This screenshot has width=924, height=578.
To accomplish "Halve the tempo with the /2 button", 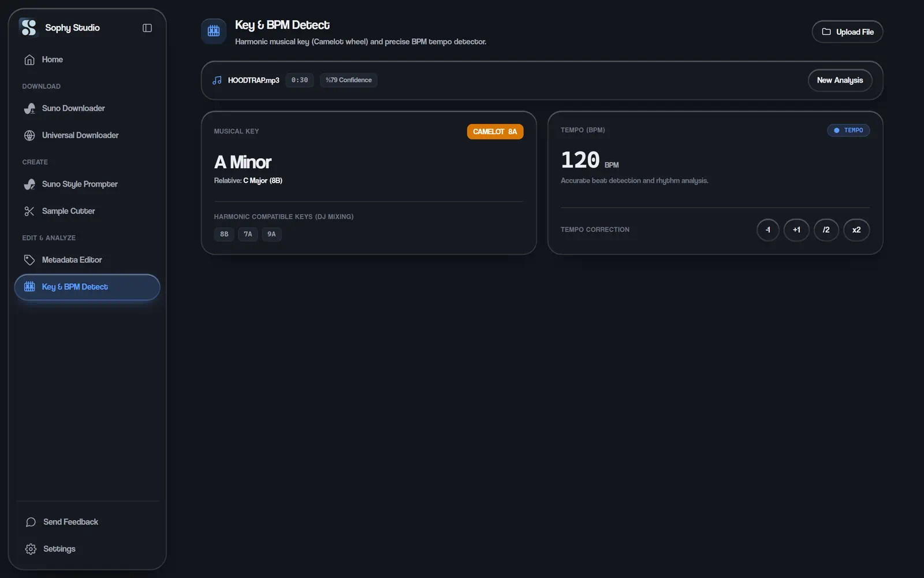I will pos(826,230).
